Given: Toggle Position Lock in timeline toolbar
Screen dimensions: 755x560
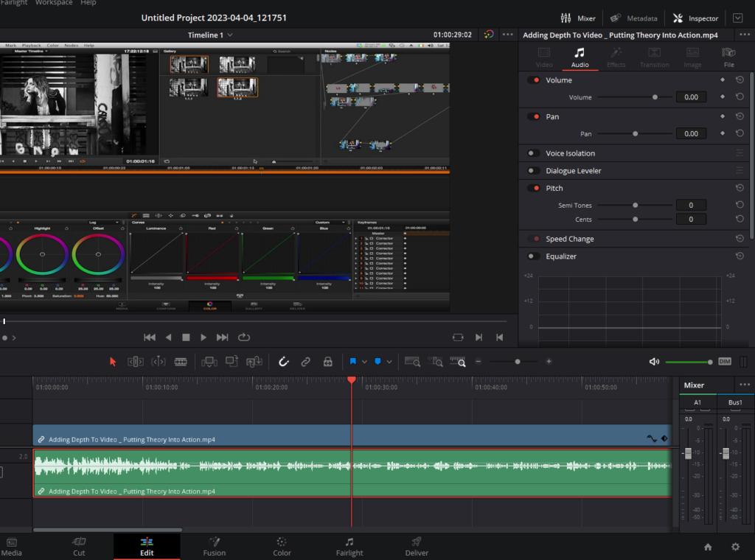Looking at the screenshot, I should 328,362.
